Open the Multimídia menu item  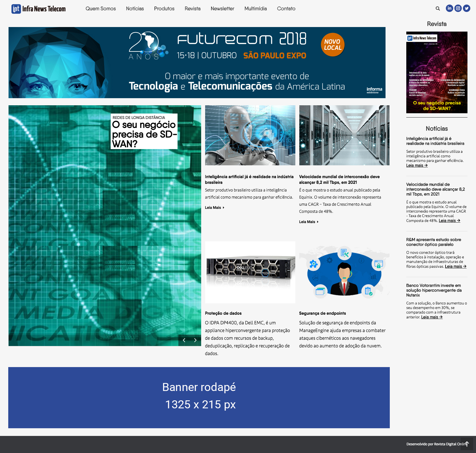coord(255,9)
